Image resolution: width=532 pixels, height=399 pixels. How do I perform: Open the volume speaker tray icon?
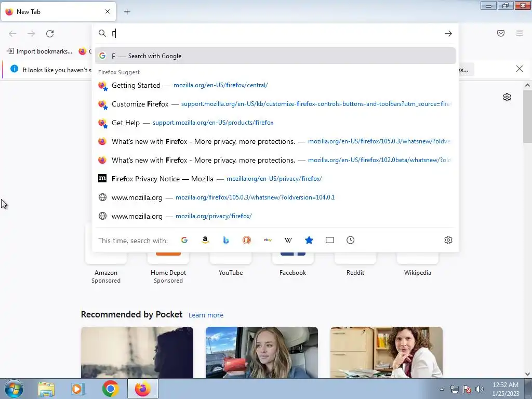[x=480, y=389]
